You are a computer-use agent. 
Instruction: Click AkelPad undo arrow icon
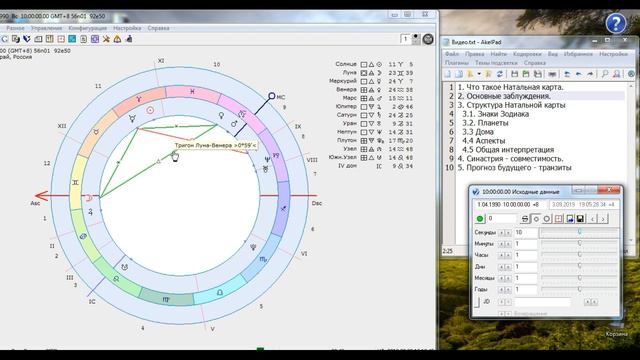pos(579,74)
